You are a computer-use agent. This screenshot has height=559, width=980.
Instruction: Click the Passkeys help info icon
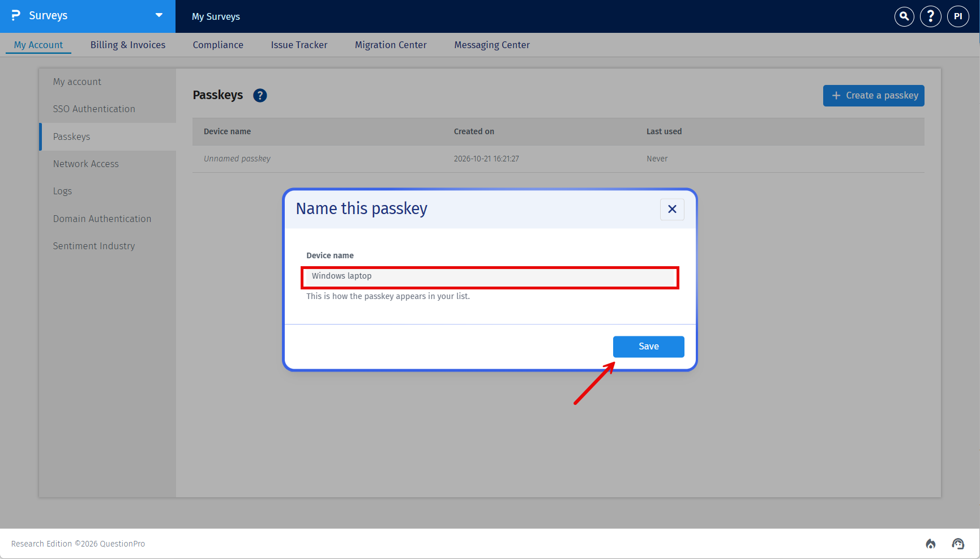260,96
